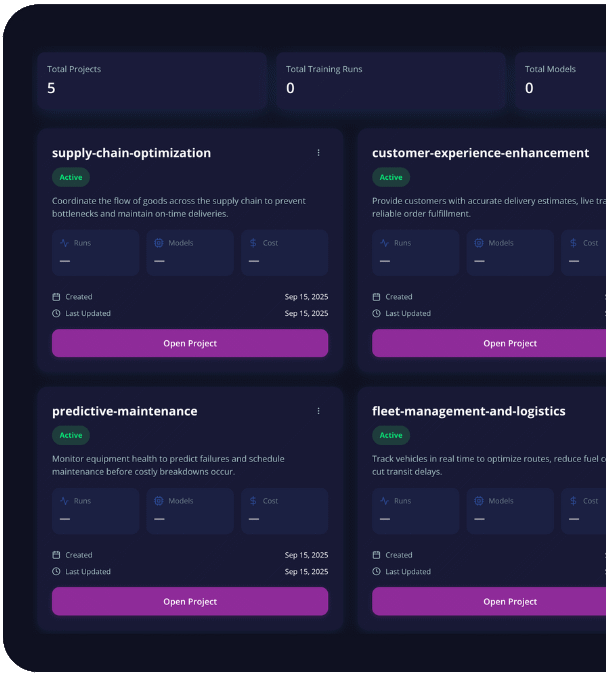Open the predictive-maintenance three-dot menu
The height and width of the screenshot is (675, 606).
319,411
